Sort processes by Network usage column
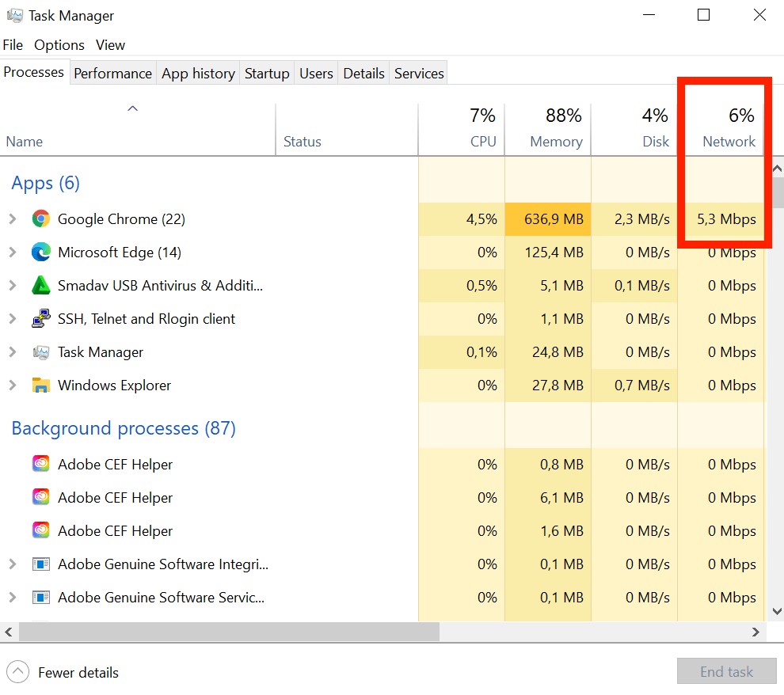This screenshot has height=695, width=784. (721, 130)
